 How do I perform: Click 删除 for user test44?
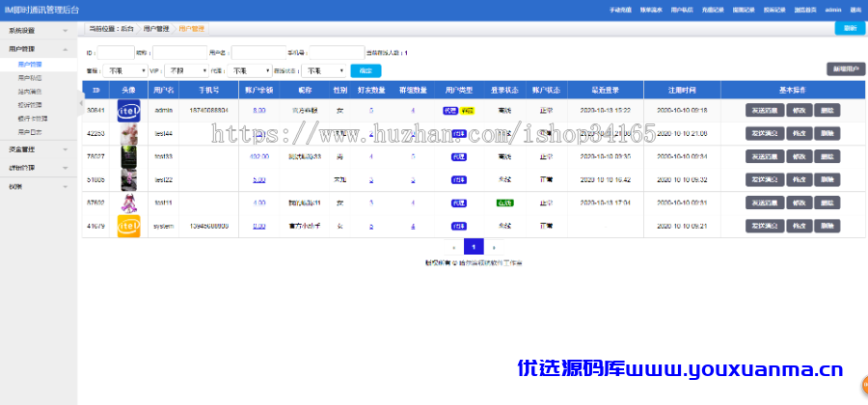827,133
